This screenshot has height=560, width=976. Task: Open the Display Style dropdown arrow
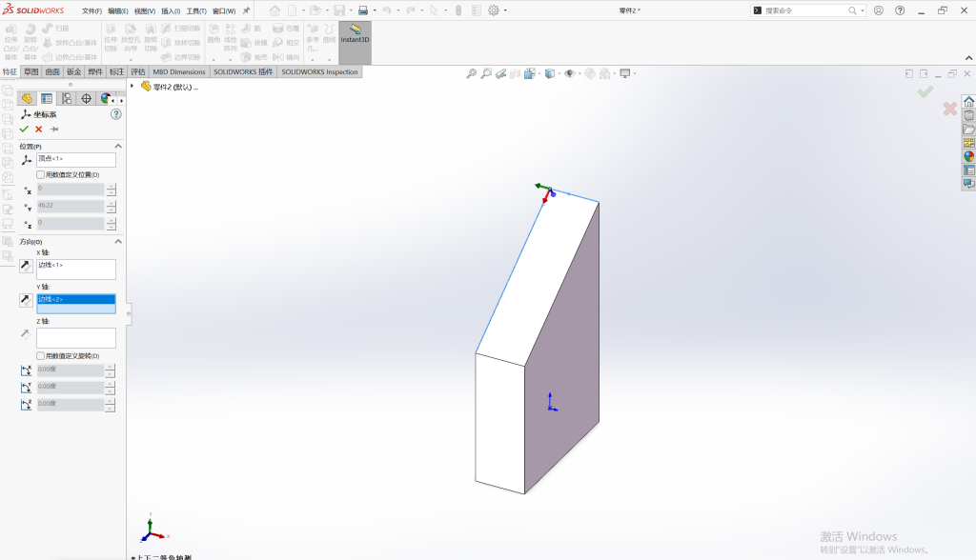click(559, 73)
